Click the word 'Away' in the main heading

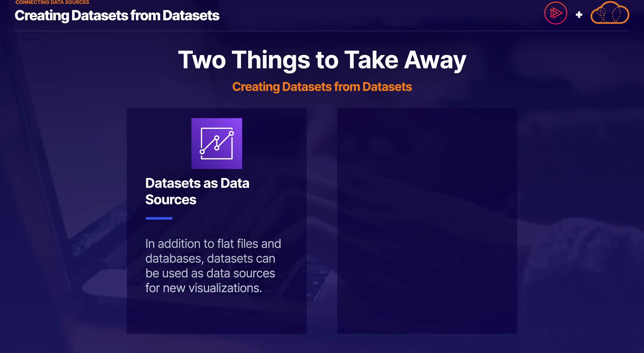click(435, 60)
